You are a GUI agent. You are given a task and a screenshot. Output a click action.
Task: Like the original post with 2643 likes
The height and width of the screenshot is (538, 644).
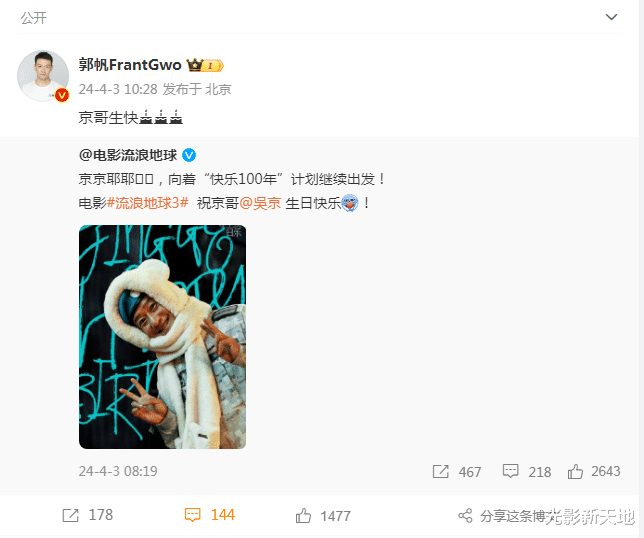(575, 471)
